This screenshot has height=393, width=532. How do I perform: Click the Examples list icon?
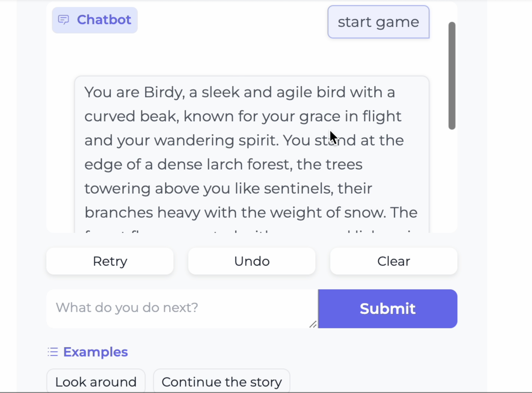click(53, 352)
